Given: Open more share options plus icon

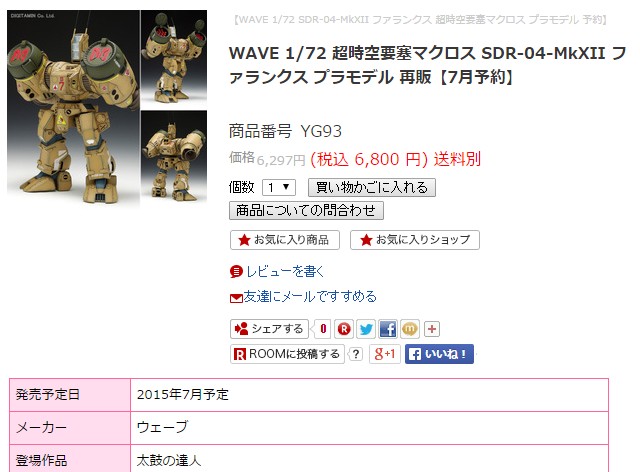Looking at the screenshot, I should tap(432, 329).
